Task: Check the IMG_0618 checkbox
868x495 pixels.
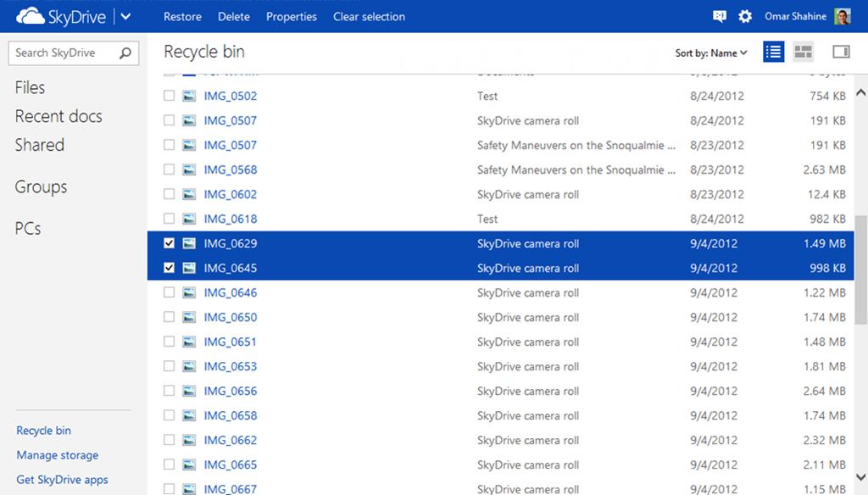Action: [169, 219]
